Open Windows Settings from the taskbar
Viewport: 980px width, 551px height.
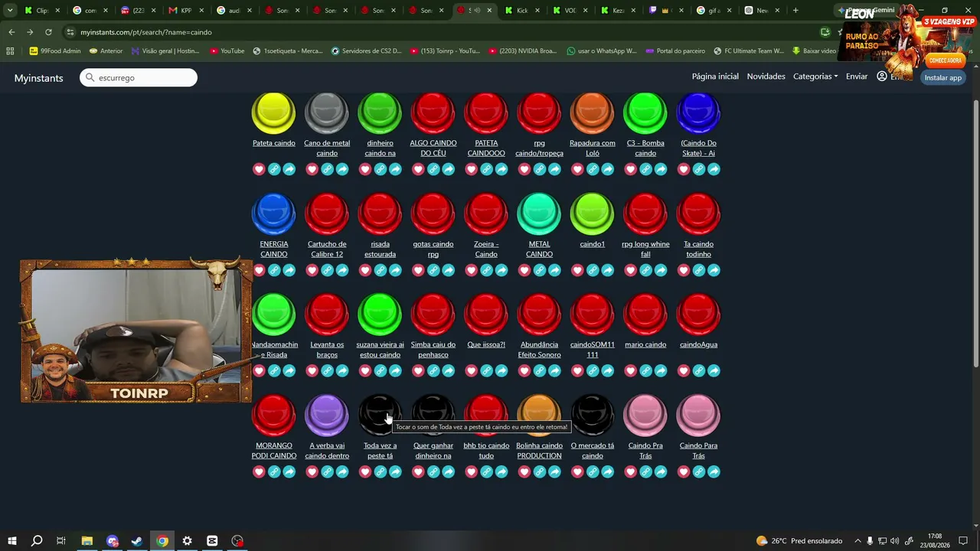pos(187,541)
